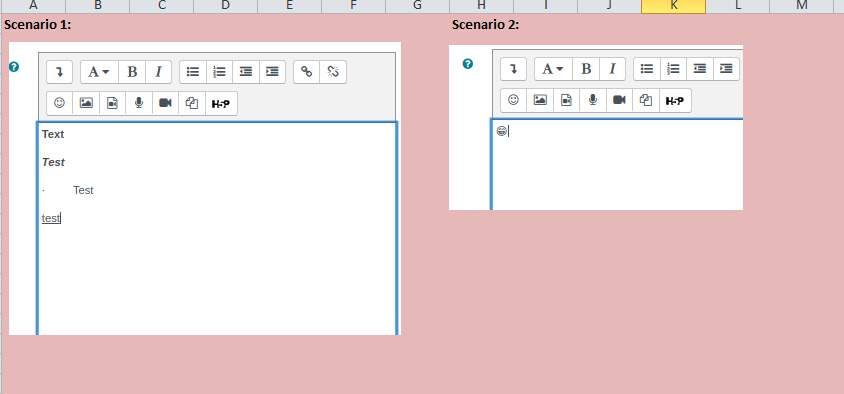Insert H5P content in Scenario 1 editor

coord(221,103)
